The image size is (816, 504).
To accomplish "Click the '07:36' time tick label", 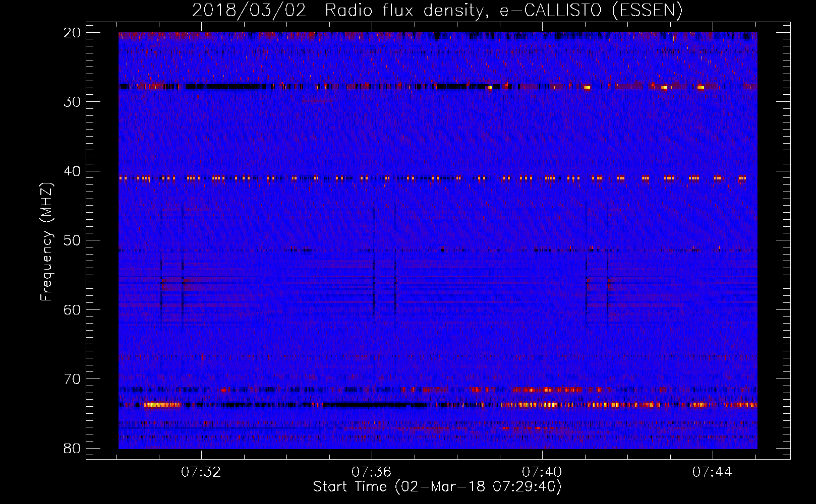I will pyautogui.click(x=372, y=472).
